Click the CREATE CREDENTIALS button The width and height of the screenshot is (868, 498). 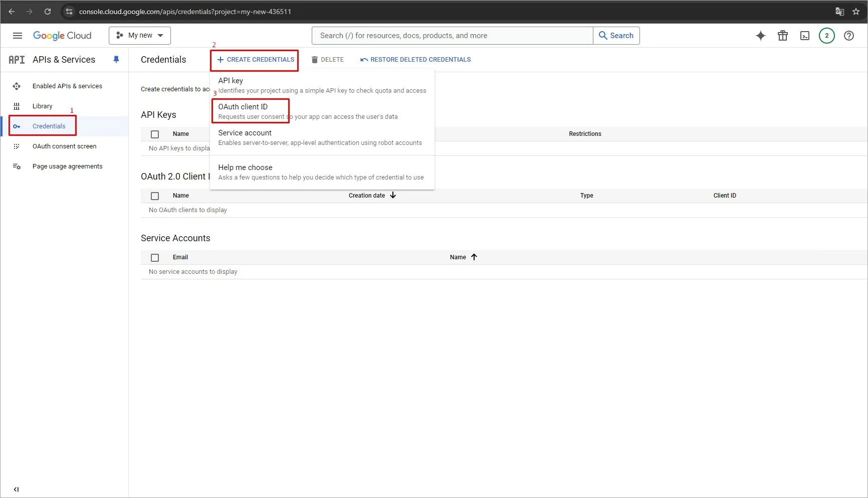(x=254, y=59)
